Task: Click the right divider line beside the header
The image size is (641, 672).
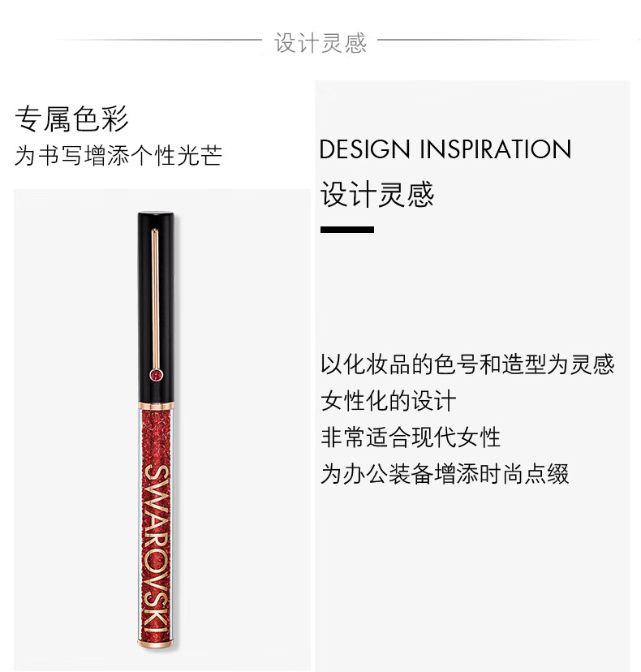Action: coord(491,40)
